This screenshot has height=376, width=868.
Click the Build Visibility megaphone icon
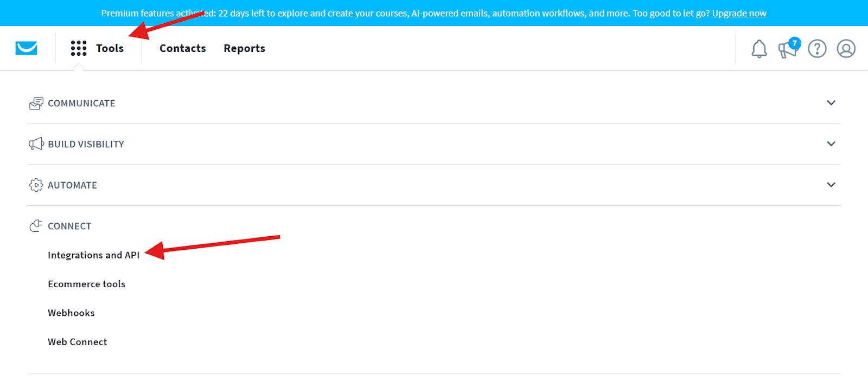coord(36,144)
